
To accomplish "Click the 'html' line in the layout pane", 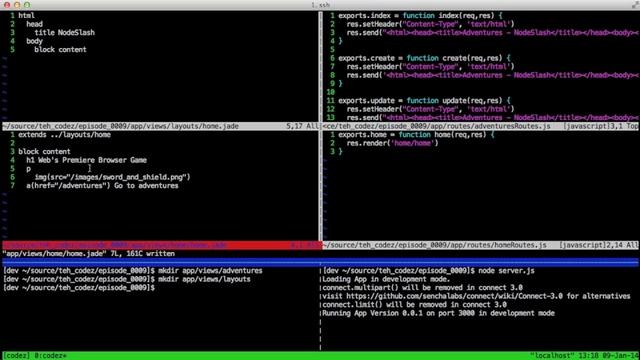I will click(27, 16).
